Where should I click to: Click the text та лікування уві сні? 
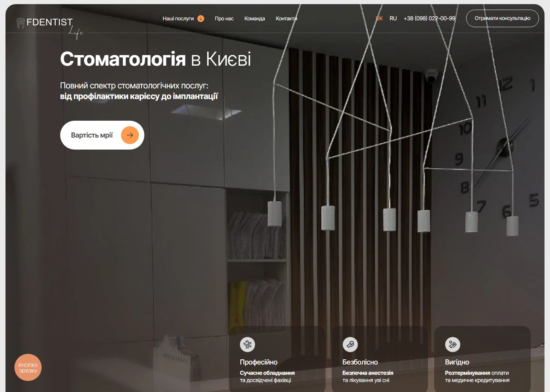366,380
